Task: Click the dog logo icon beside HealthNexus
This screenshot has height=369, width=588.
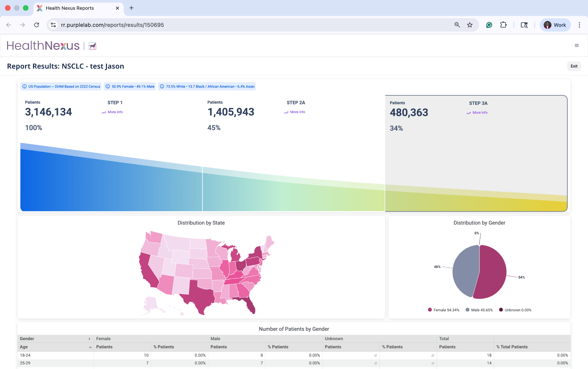Action: (93, 46)
